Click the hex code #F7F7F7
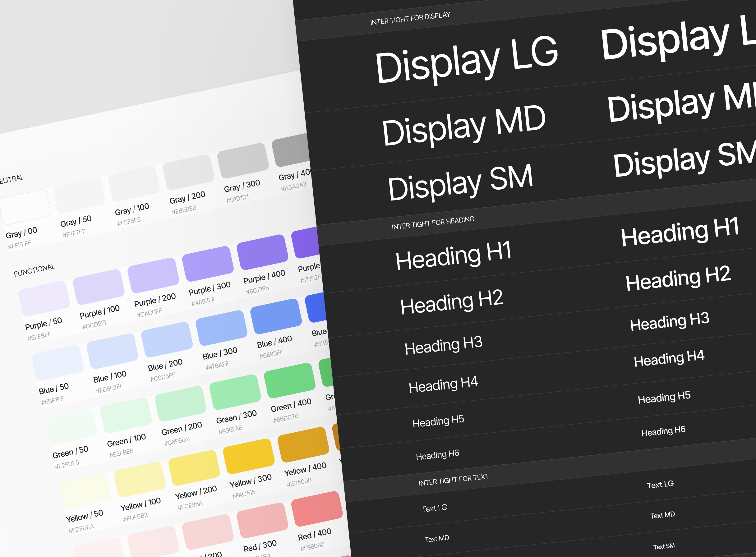 point(74,233)
